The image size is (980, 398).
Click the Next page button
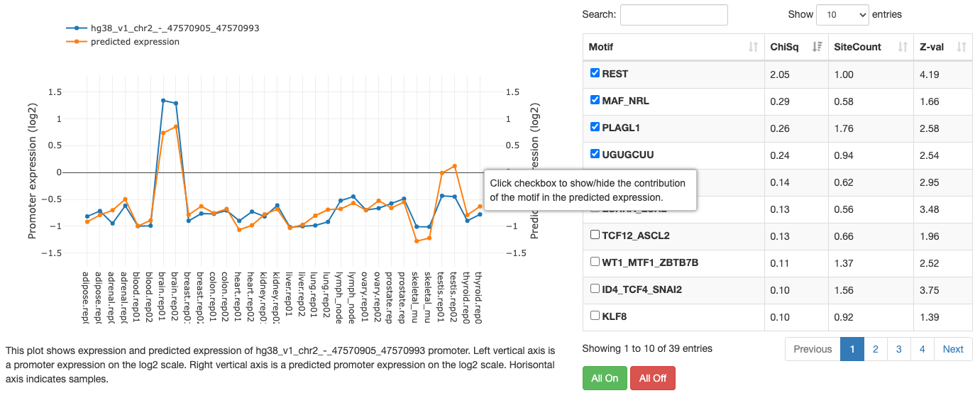tap(953, 349)
